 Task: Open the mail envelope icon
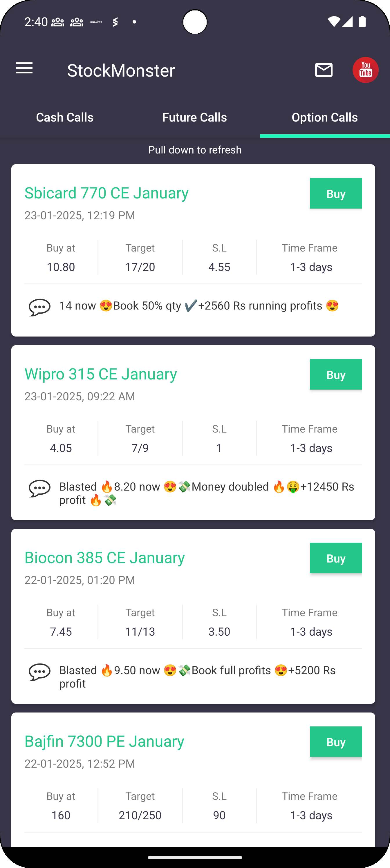click(324, 70)
